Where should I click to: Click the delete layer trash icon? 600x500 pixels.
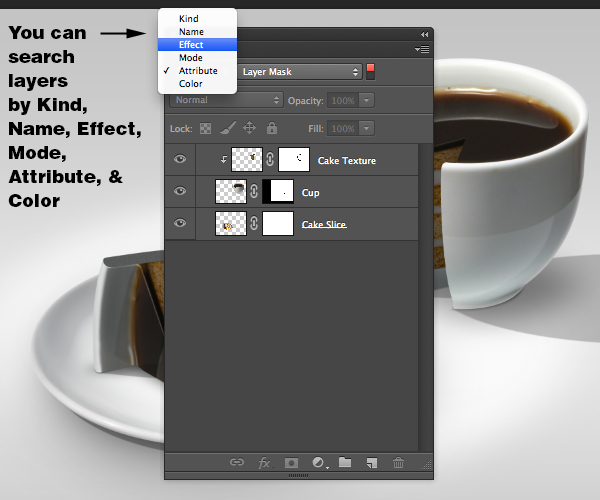(x=398, y=463)
